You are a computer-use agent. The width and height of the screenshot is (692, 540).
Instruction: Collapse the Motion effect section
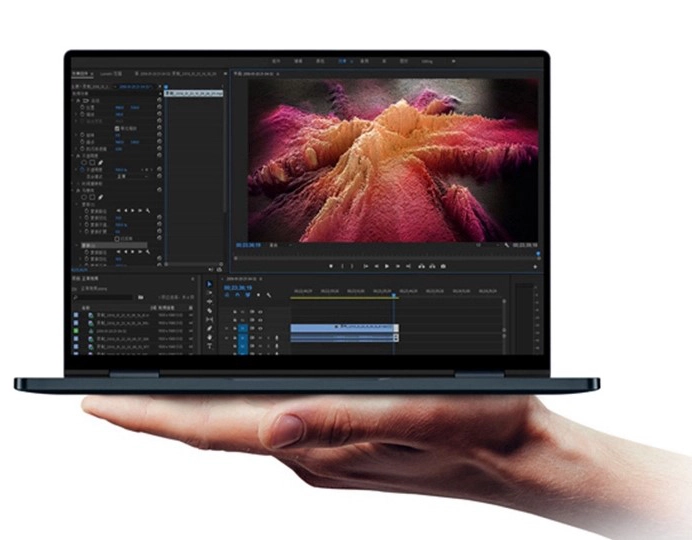tap(73, 101)
